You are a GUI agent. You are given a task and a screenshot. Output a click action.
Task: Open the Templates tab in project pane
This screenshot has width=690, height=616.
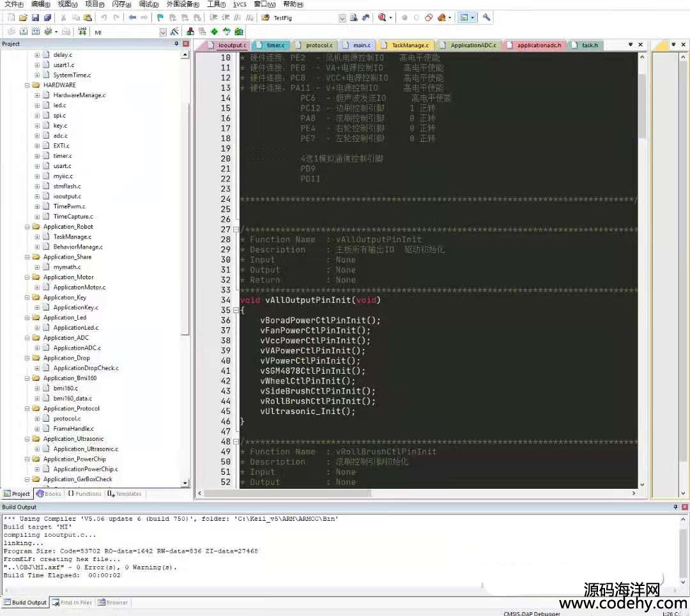[x=125, y=494]
